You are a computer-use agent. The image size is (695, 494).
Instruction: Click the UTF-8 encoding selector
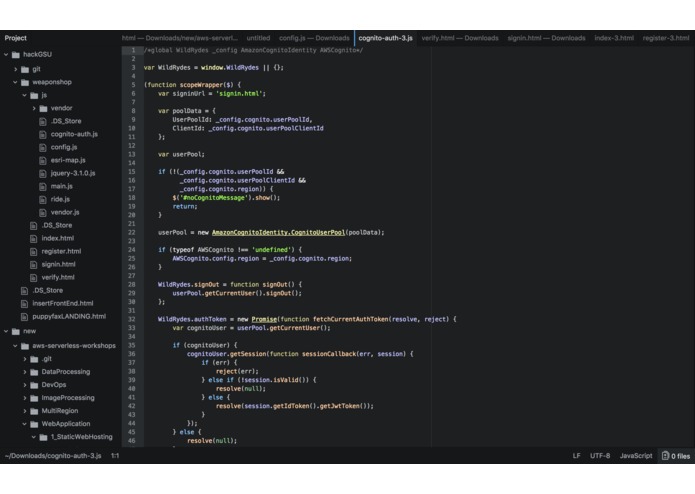[600, 455]
